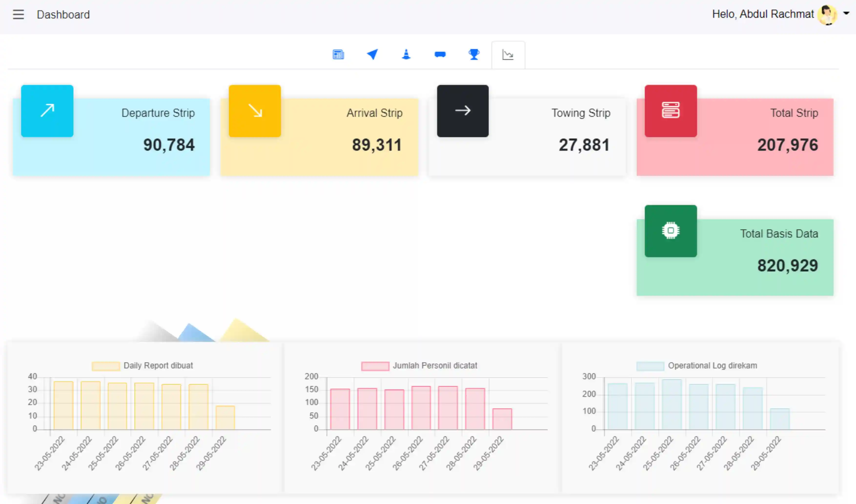Image resolution: width=856 pixels, height=504 pixels.
Task: Toggle the Jumlah Personil dicatat legend swatch
Action: 375,366
